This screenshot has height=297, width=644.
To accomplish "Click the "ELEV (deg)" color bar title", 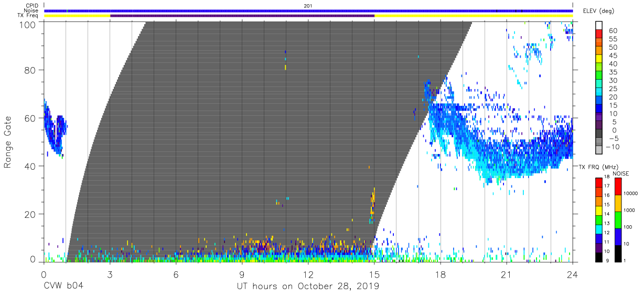I will click(598, 11).
